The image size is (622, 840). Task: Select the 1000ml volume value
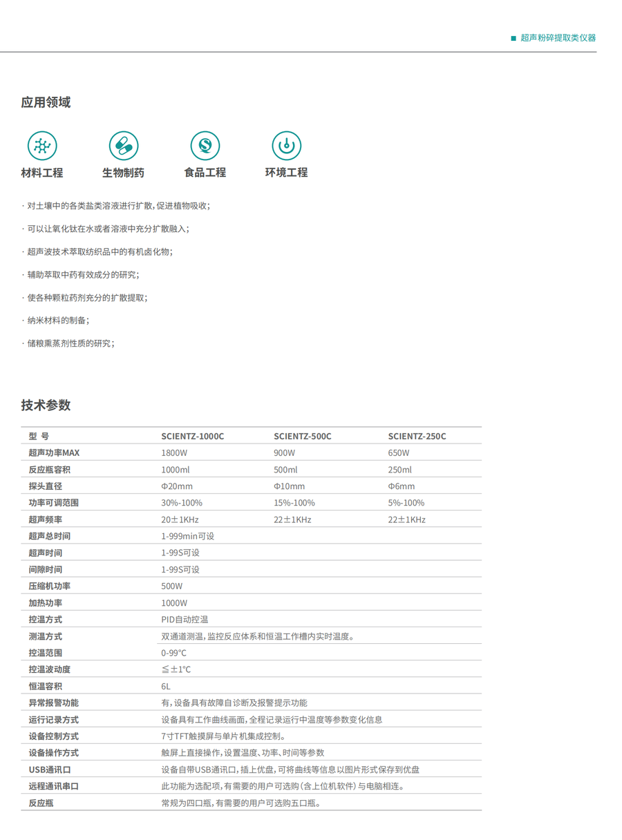176,470
